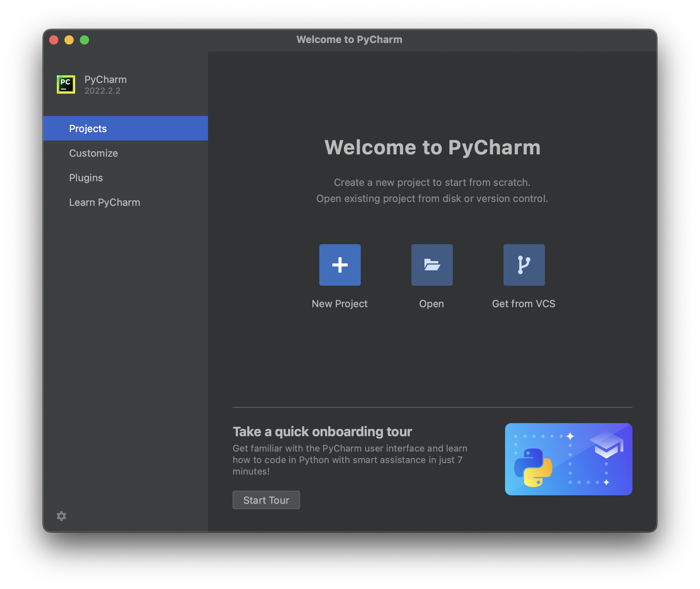This screenshot has width=700, height=589.
Task: Click the New Project label
Action: click(x=340, y=304)
